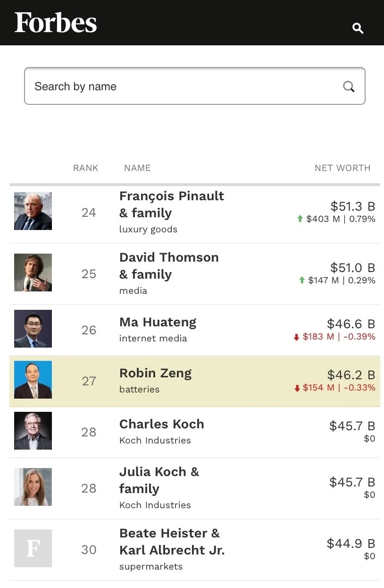Select the highlighted Robin Zeng row
Screen dimensions: 384x588
point(195,381)
